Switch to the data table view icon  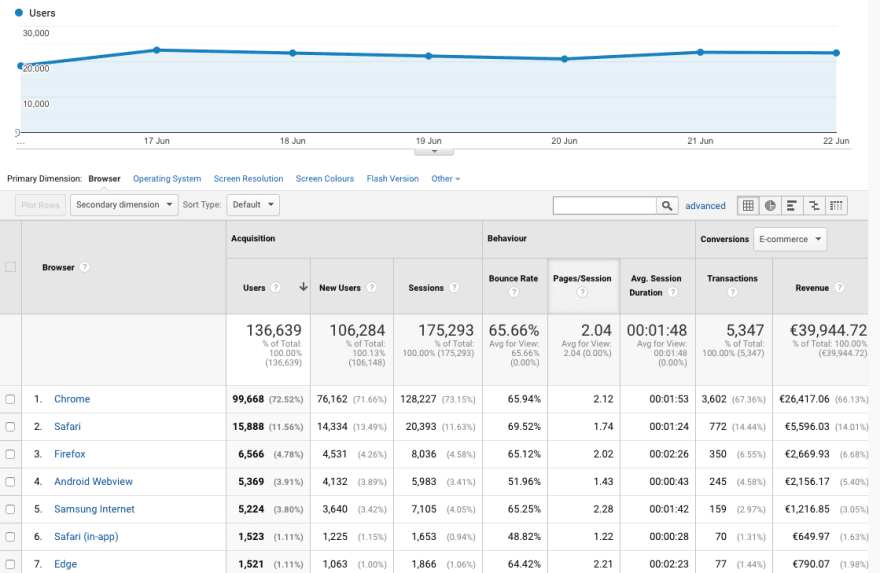[748, 205]
